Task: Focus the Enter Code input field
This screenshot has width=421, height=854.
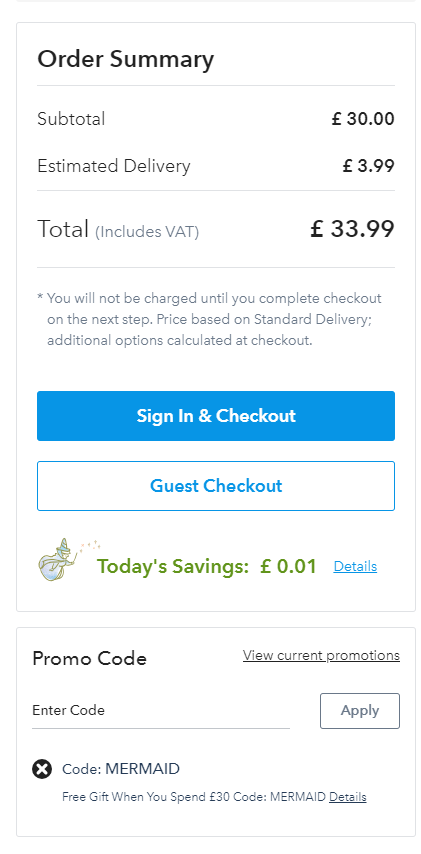Action: tap(161, 711)
